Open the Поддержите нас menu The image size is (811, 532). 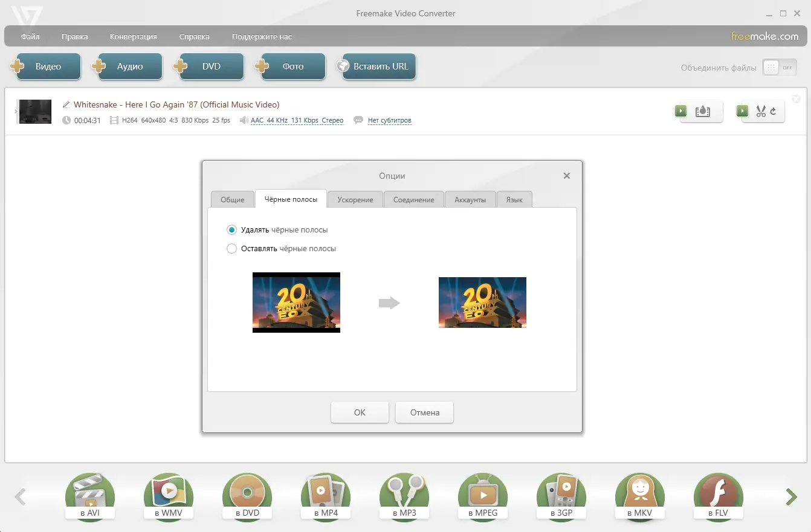pos(262,37)
